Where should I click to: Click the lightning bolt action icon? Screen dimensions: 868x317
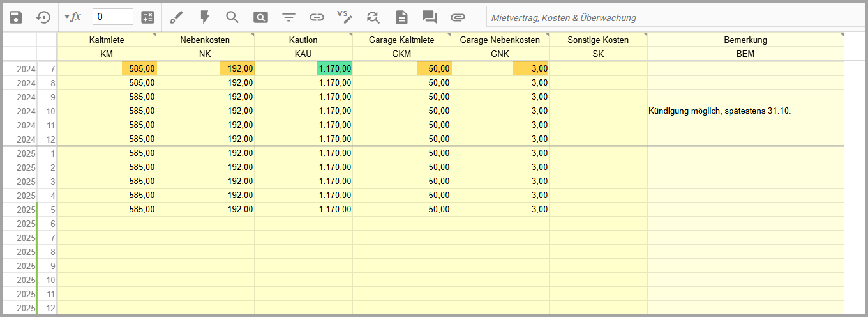(x=205, y=17)
